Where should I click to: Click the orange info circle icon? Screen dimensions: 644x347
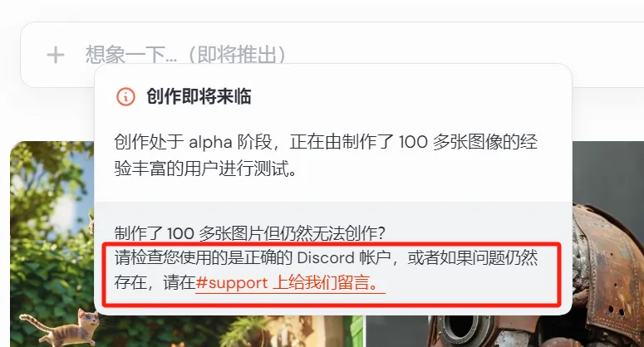pyautogui.click(x=125, y=97)
